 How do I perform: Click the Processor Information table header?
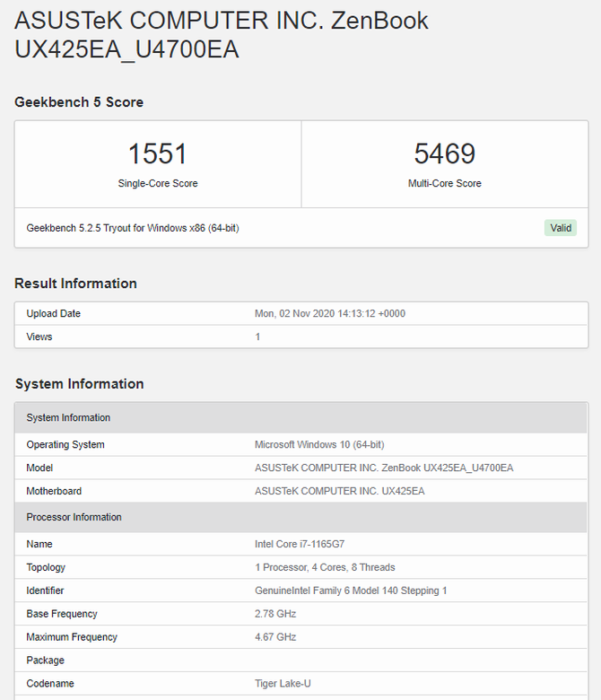click(74, 518)
